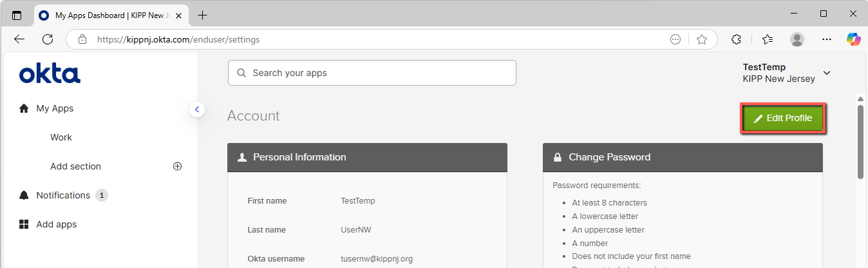
Task: Expand the TestTemp account dropdown
Action: pyautogui.click(x=827, y=73)
